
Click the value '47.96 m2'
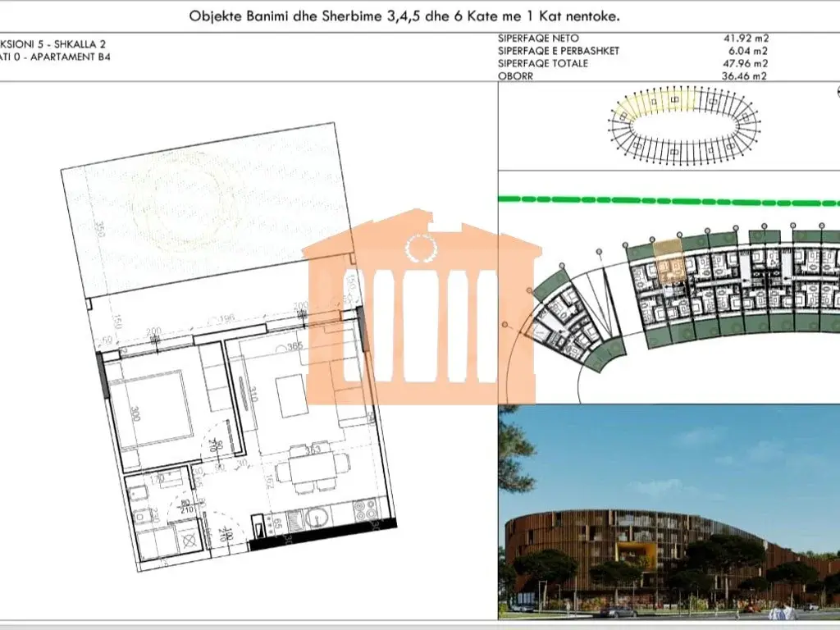pyautogui.click(x=746, y=63)
